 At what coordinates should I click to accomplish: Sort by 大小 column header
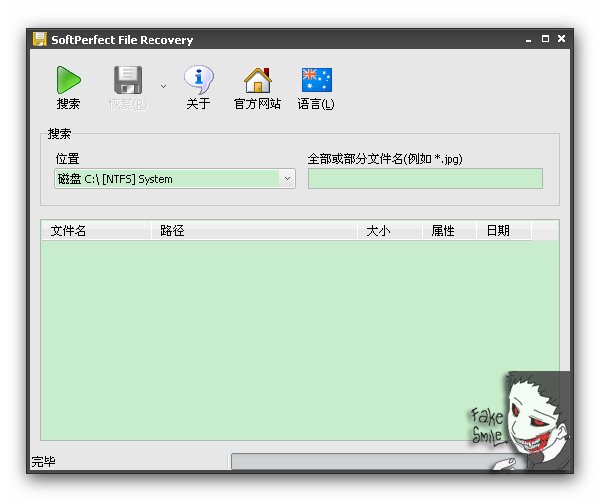pyautogui.click(x=390, y=231)
